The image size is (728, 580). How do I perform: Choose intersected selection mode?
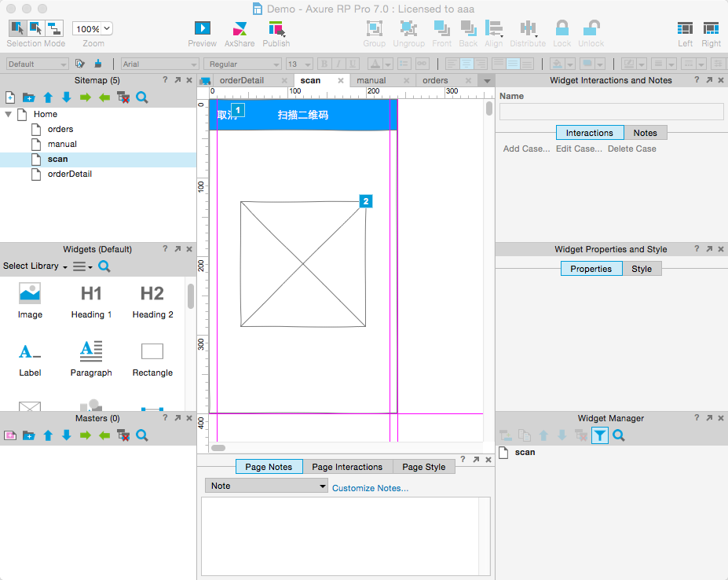tap(17, 28)
